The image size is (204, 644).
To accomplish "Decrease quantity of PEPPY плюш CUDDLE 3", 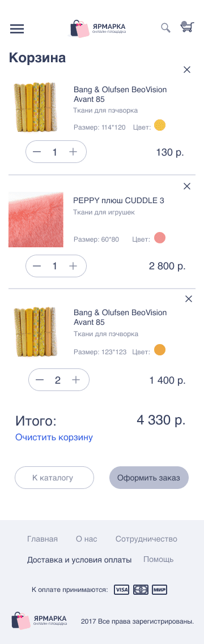I will point(37,266).
